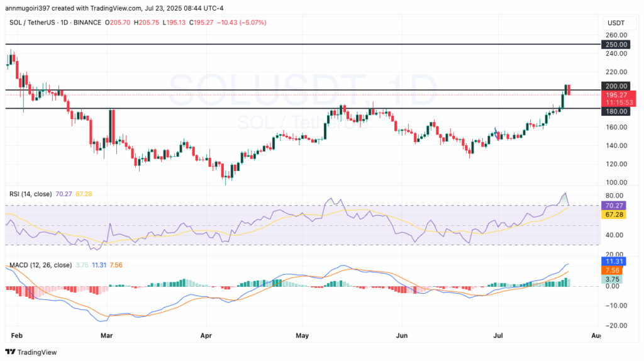Click the 0.00 MACD scale tick
This screenshot has width=644, height=361.
[x=613, y=286]
